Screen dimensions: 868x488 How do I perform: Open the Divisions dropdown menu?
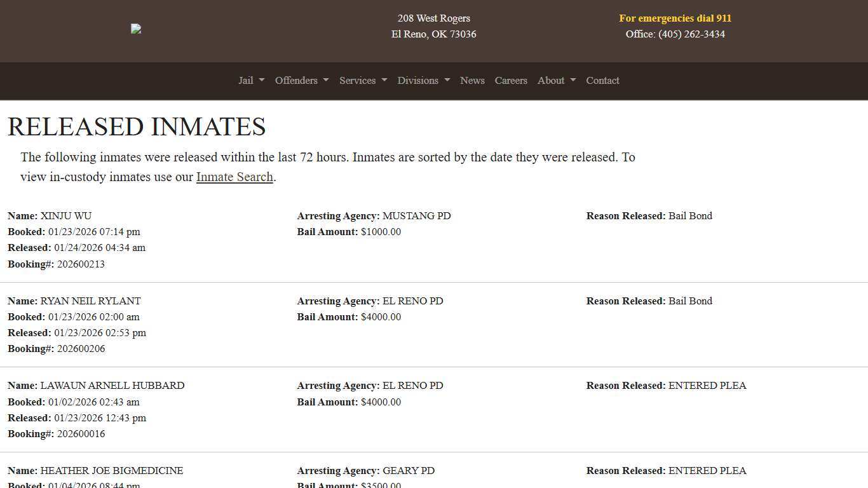(423, 81)
